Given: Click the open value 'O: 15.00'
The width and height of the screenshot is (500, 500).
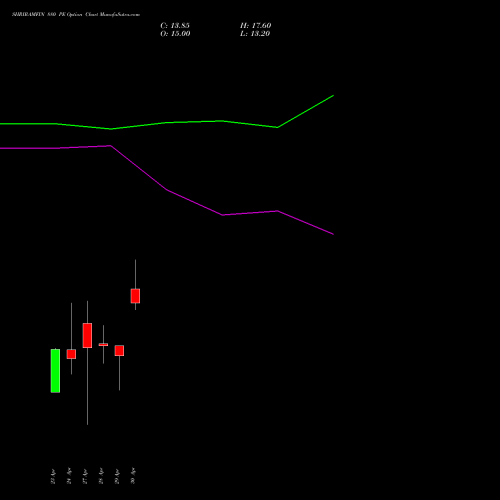Looking at the screenshot, I should (175, 34).
